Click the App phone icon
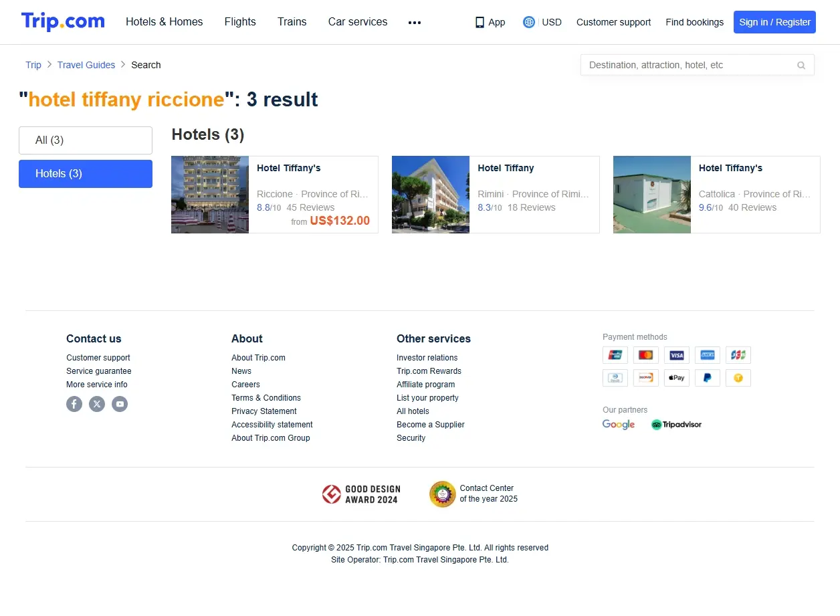 coord(480,22)
